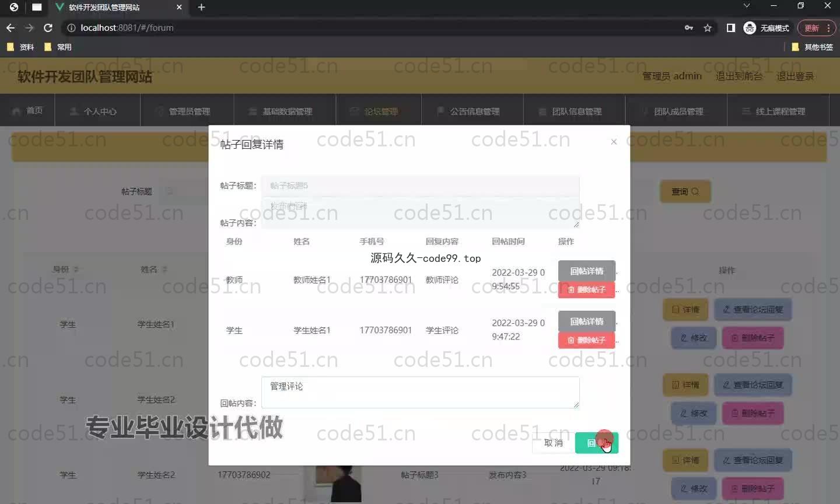This screenshot has width=840, height=504.
Task: Close the 软件开发团队管理网站 tab
Action: click(x=179, y=7)
